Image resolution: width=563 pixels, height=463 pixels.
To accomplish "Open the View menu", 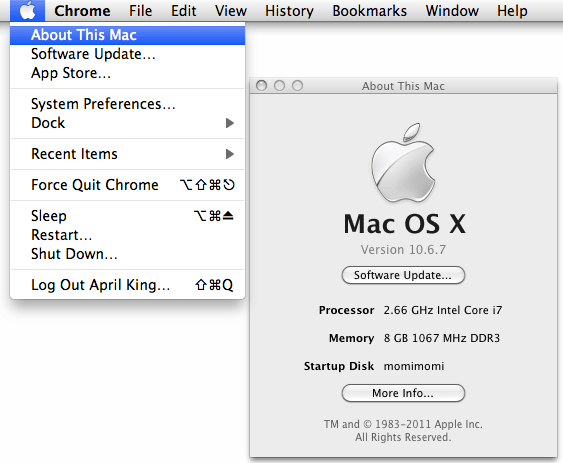I will pos(231,11).
